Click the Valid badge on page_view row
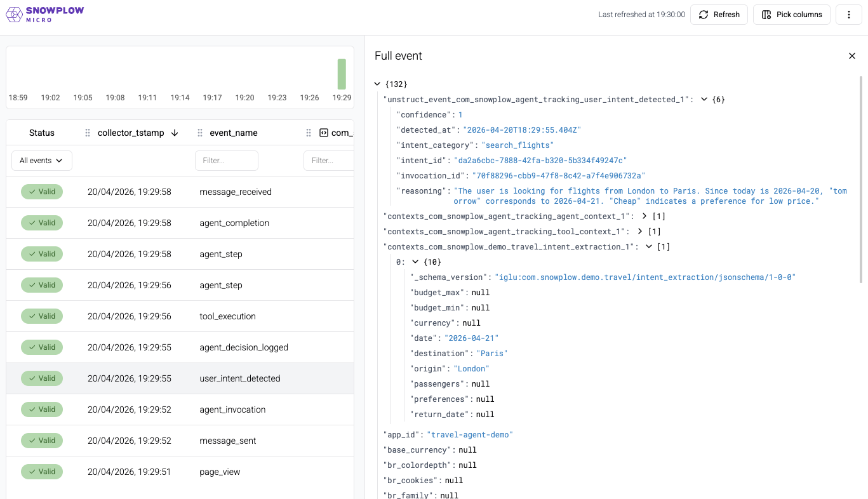 42,472
